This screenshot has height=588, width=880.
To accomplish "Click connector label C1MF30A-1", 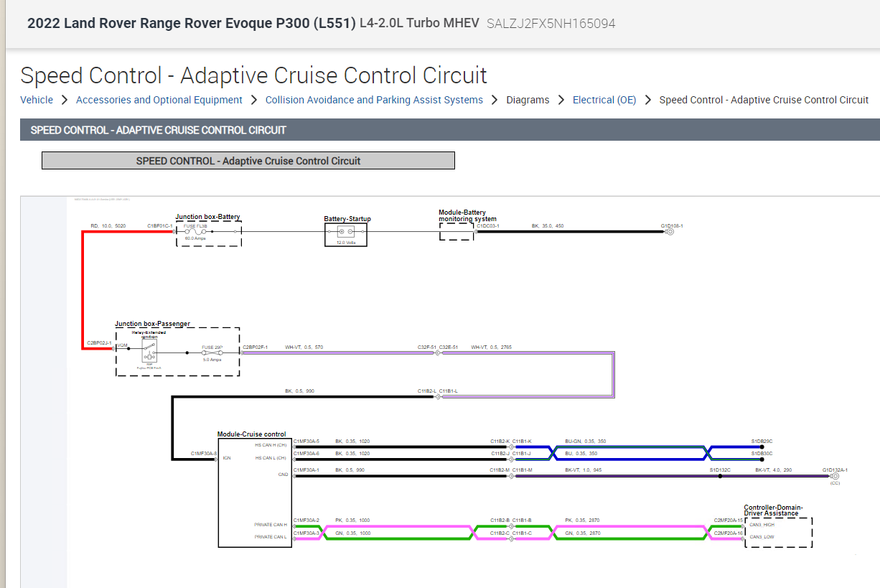I will click(x=306, y=470).
